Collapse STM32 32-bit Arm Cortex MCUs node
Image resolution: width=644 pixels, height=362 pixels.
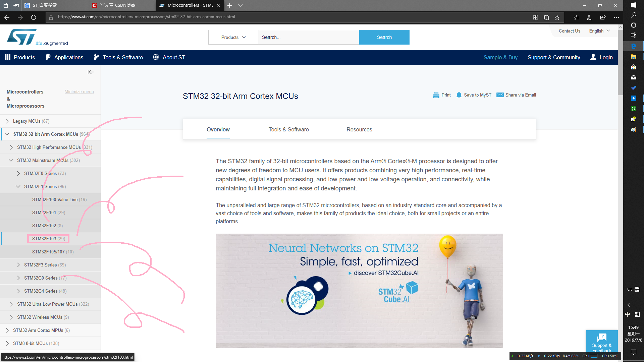[x=7, y=134]
